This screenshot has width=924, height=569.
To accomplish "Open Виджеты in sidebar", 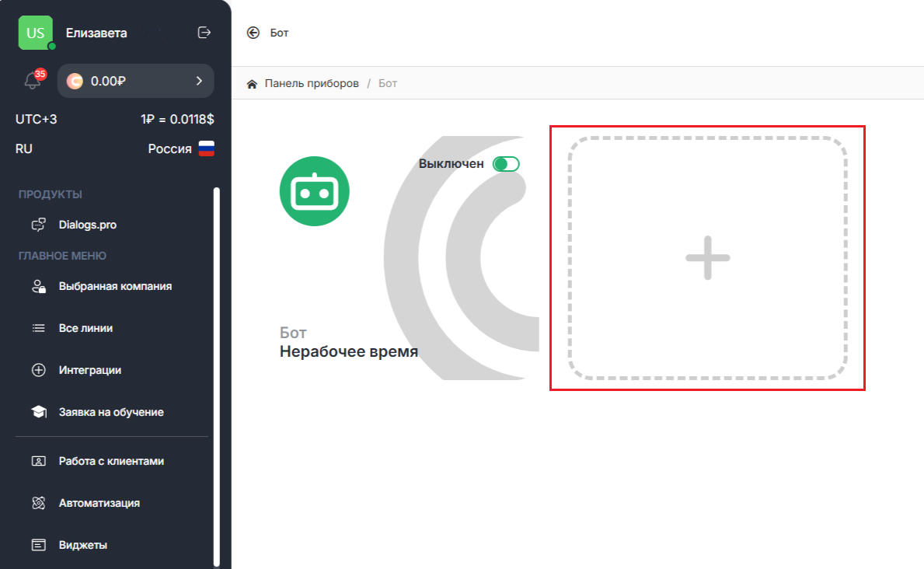I will point(82,545).
